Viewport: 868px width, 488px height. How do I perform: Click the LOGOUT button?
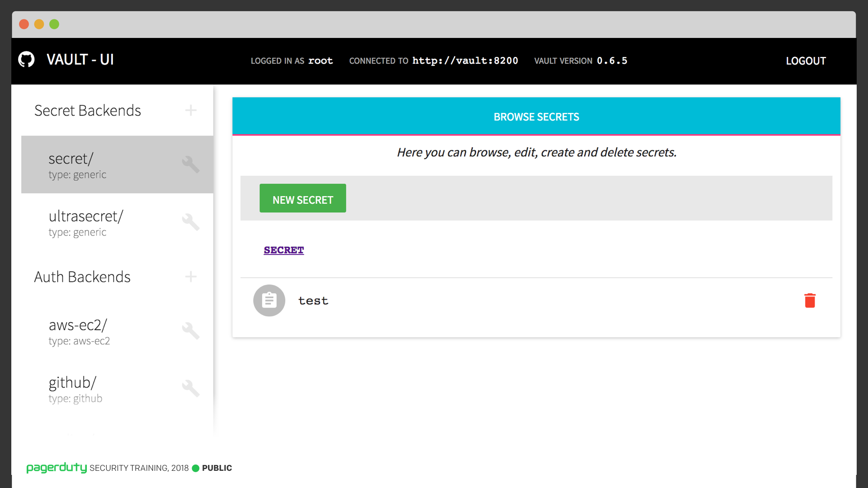point(806,61)
